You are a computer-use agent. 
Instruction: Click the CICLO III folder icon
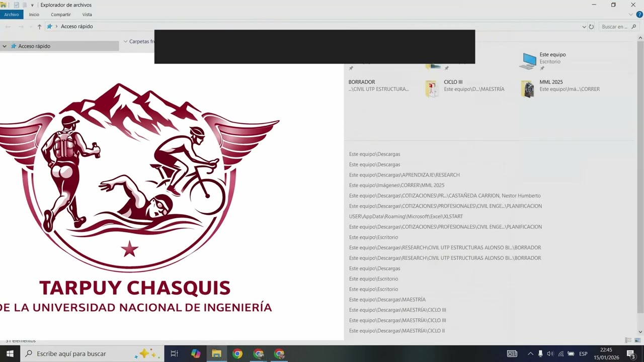pos(431,89)
